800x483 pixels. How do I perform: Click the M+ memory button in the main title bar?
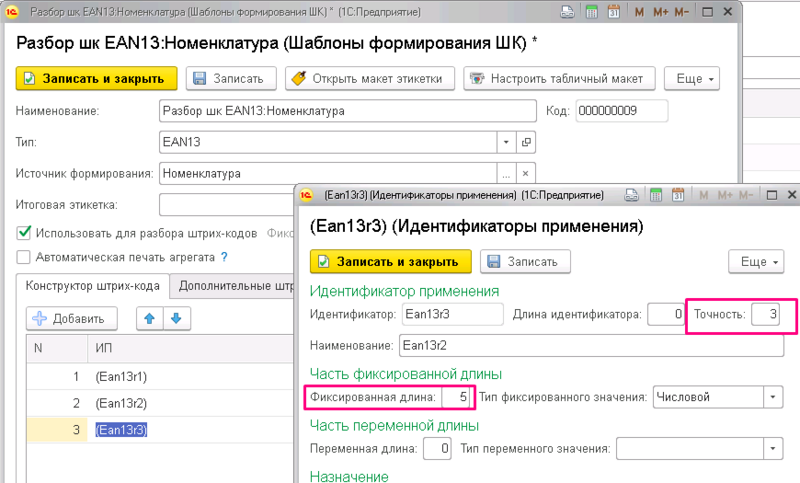pos(662,13)
